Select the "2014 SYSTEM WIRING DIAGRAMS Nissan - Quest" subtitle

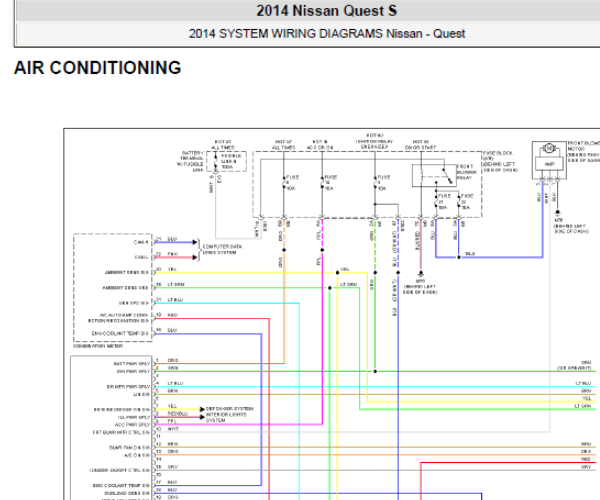[x=327, y=34]
